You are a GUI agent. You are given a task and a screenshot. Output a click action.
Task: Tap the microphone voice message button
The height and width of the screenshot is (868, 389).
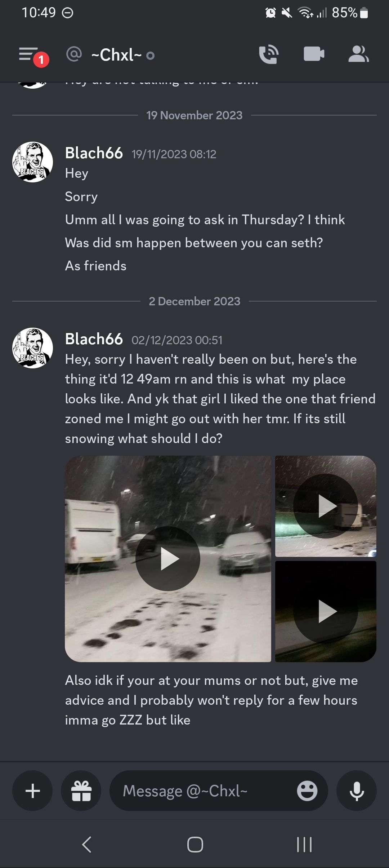(357, 791)
